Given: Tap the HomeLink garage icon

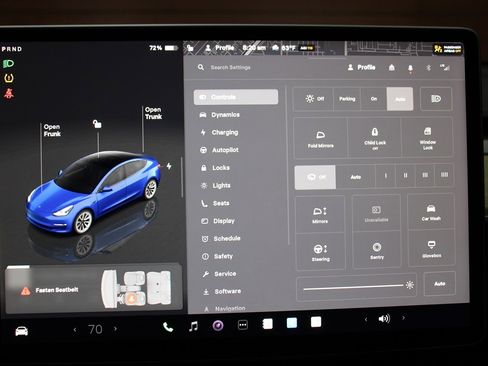Looking at the screenshot, I should tap(392, 68).
